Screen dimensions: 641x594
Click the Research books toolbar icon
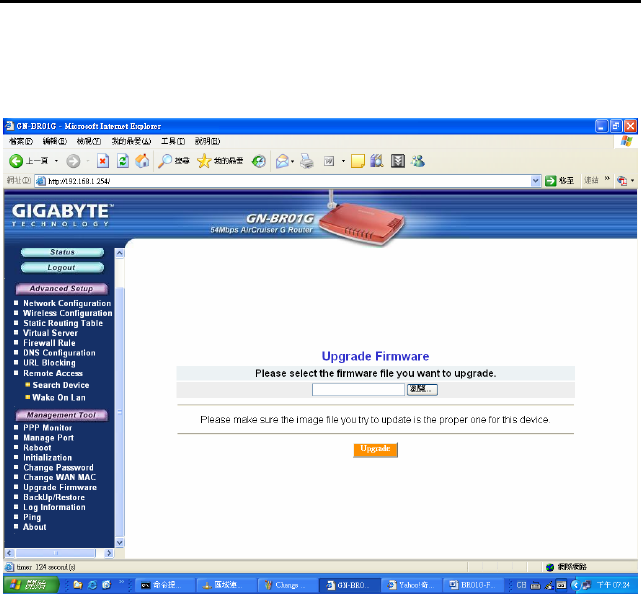pos(377,161)
